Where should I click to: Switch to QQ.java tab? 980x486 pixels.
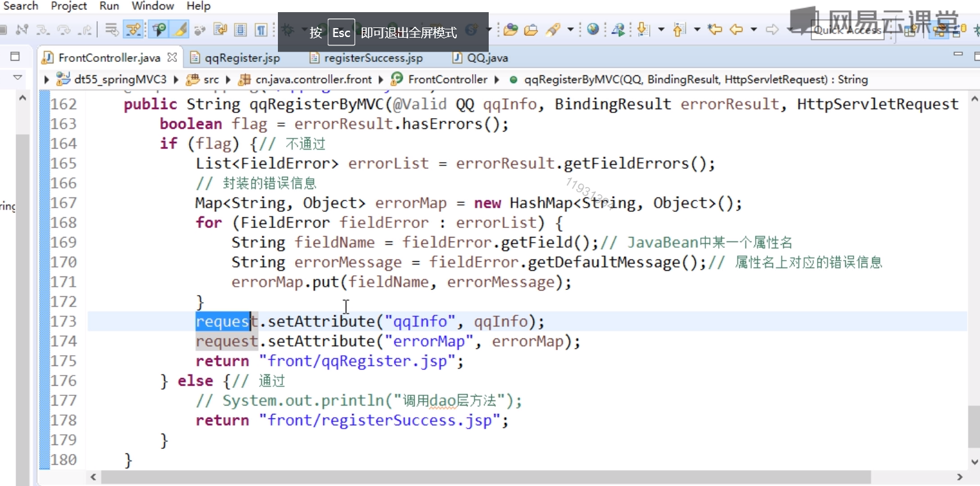click(x=480, y=57)
